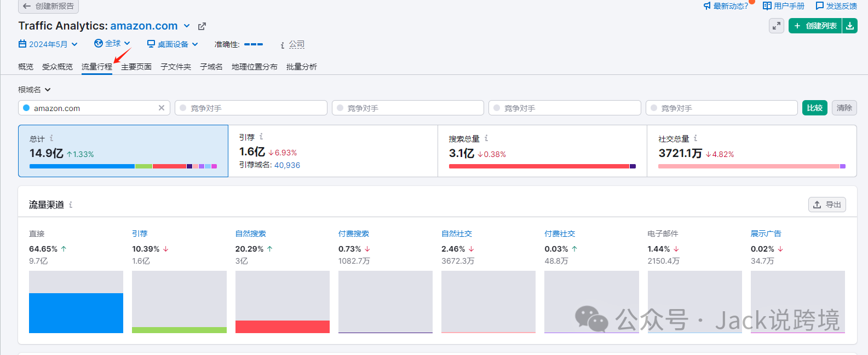Viewport: 868px width, 355px height.
Task: Click the back arrow in 创建新报告
Action: (x=27, y=6)
